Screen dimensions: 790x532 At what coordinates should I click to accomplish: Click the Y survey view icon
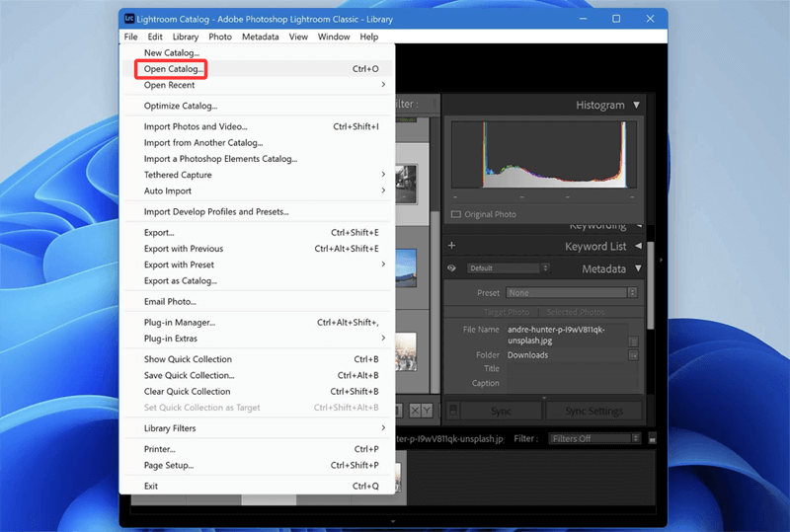click(427, 411)
